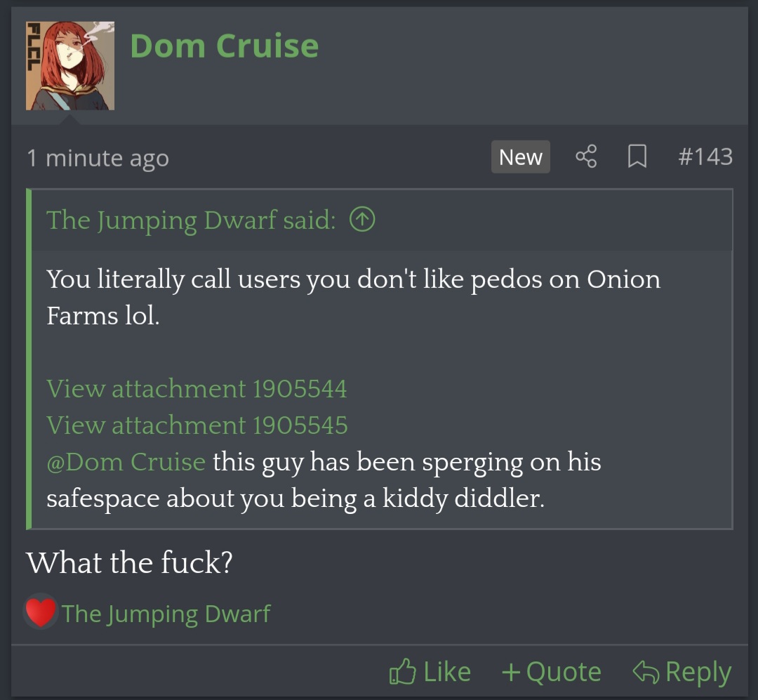The image size is (758, 700).
Task: Click the red heart reaction icon
Action: click(x=41, y=612)
